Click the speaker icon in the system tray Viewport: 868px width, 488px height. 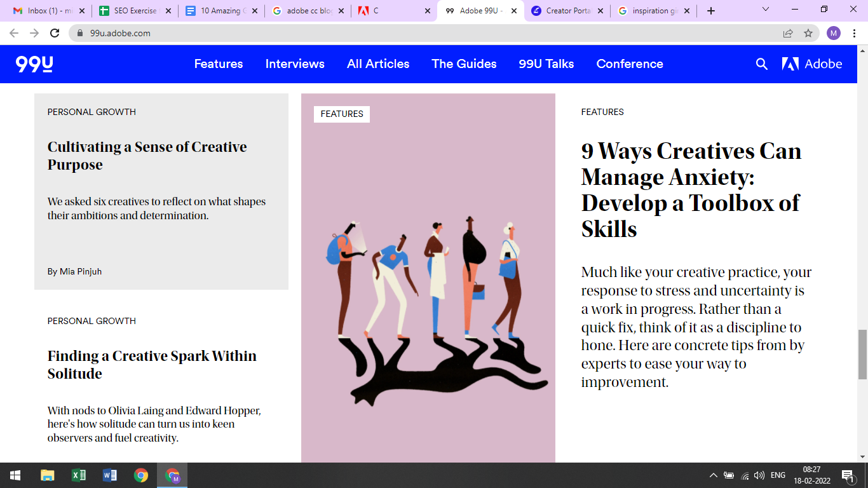(x=759, y=475)
